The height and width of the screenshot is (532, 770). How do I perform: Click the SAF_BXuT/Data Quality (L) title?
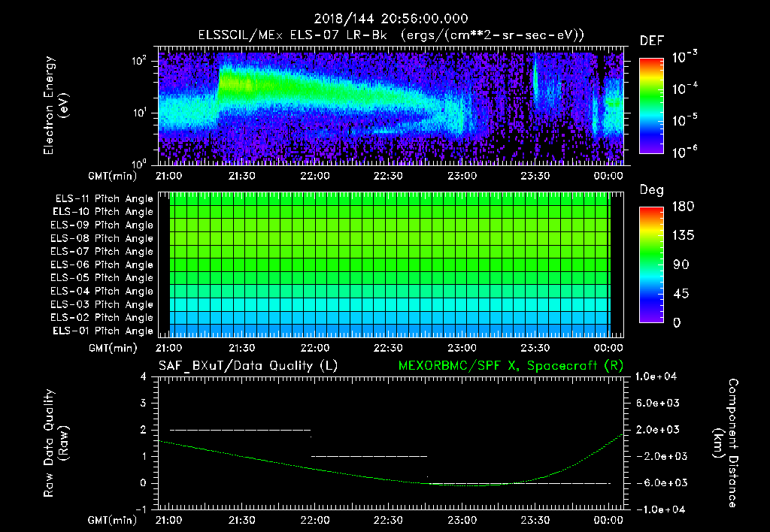pos(248,366)
